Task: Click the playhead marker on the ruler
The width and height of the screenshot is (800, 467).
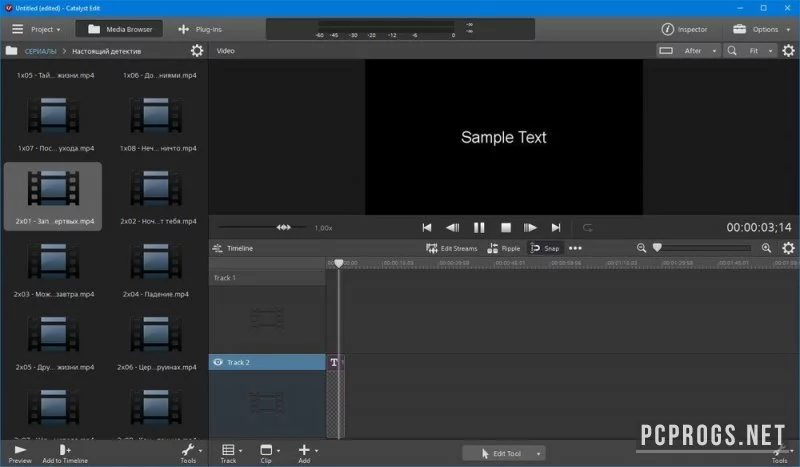Action: point(338,263)
